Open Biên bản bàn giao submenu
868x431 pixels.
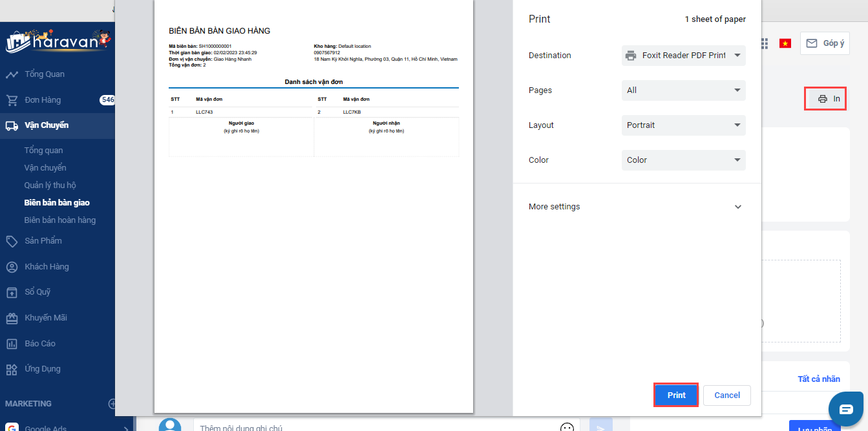[57, 203]
